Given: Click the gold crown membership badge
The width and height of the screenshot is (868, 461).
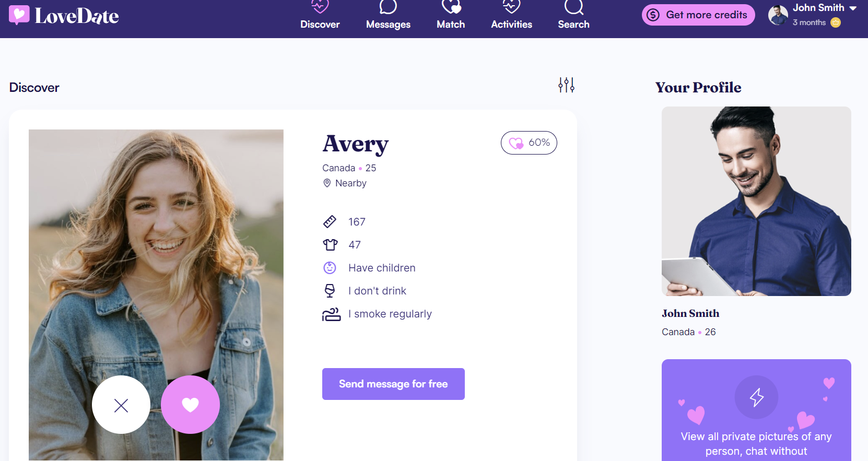Looking at the screenshot, I should [x=836, y=22].
